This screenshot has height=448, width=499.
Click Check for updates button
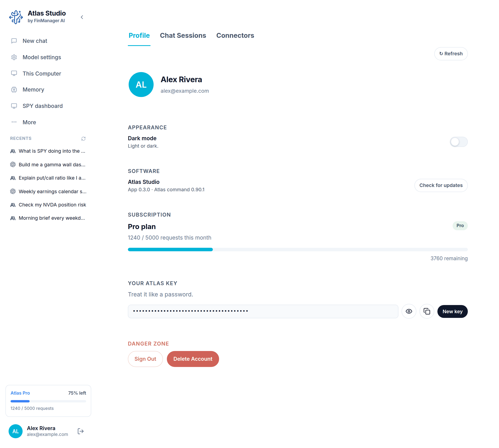click(x=441, y=185)
